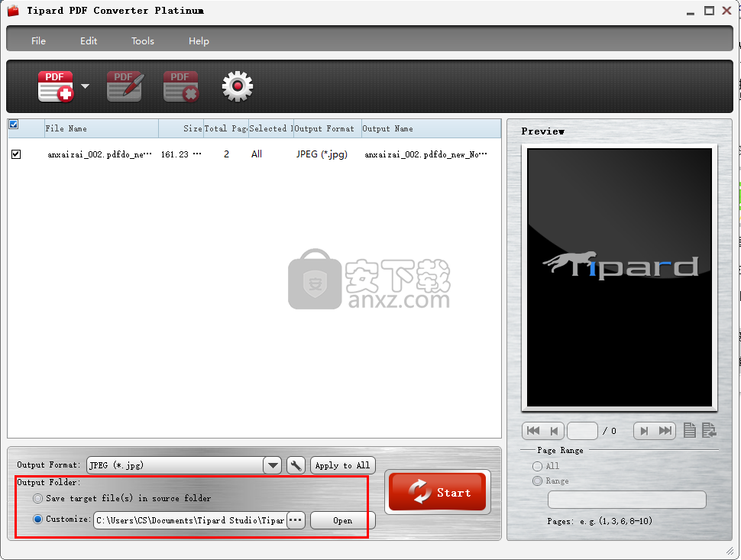Click the Output Format column header
Viewport: 741px width, 560px height.
(x=327, y=128)
